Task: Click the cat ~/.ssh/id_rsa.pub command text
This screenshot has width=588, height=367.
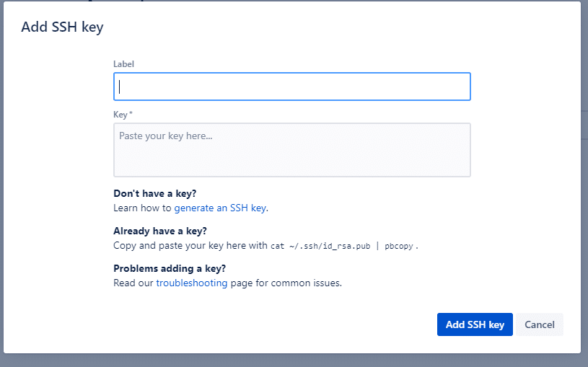Action: [x=320, y=246]
